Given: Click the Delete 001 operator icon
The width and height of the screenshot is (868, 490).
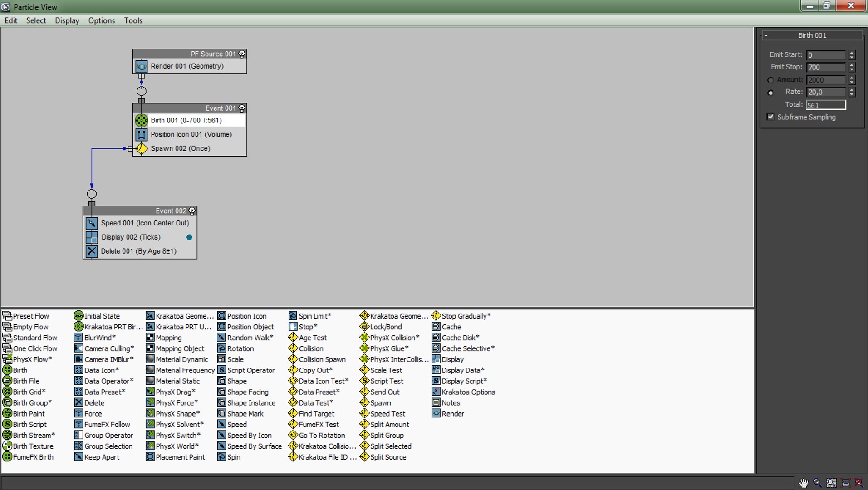Looking at the screenshot, I should [x=92, y=251].
